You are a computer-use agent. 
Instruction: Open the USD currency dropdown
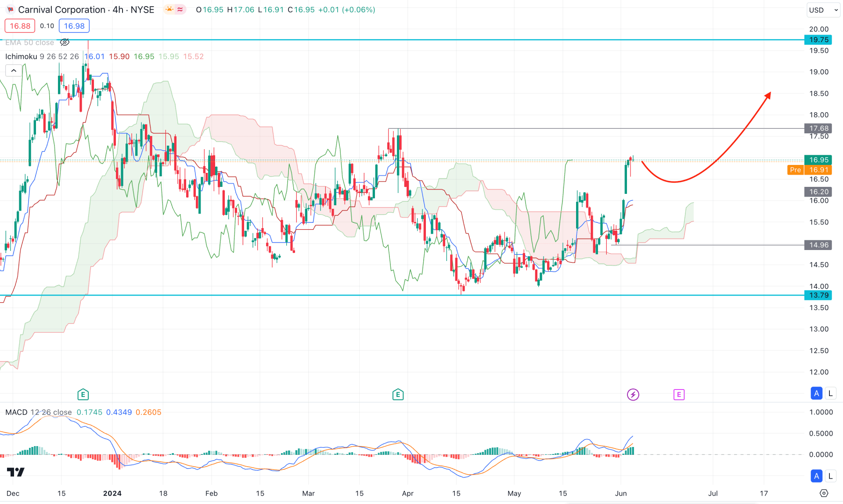tap(823, 10)
